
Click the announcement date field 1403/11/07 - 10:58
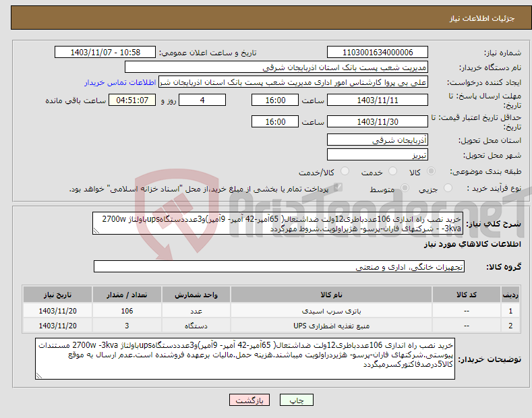click(105, 53)
